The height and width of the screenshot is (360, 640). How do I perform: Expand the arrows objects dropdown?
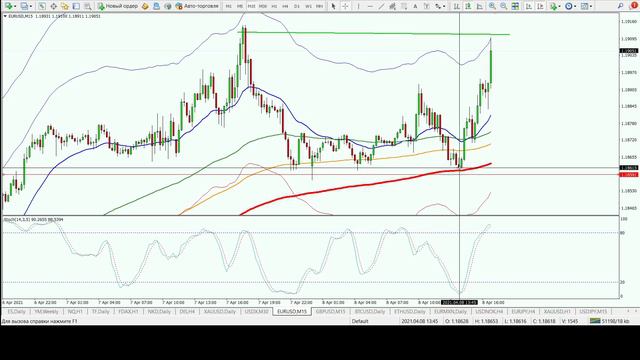pyautogui.click(x=444, y=7)
